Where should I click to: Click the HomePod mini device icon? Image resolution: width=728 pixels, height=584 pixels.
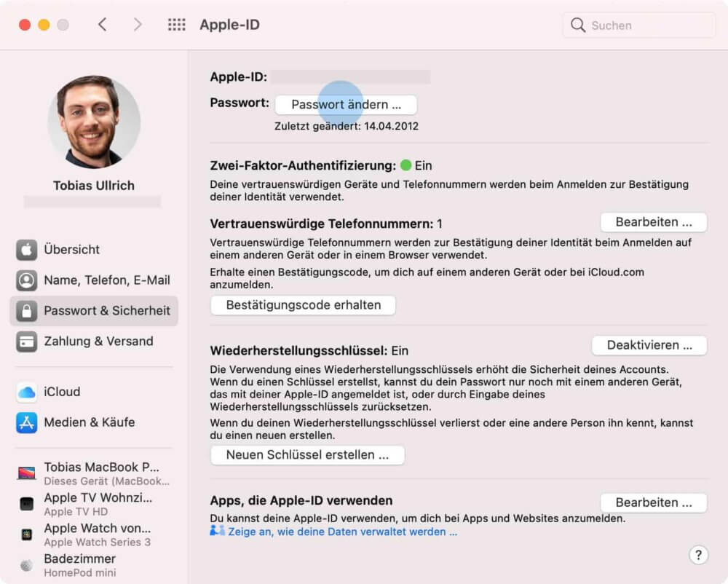26,565
